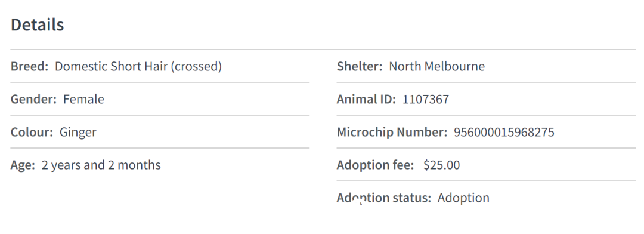Select the Breed label
Viewport: 644px width, 234px height.
30,66
